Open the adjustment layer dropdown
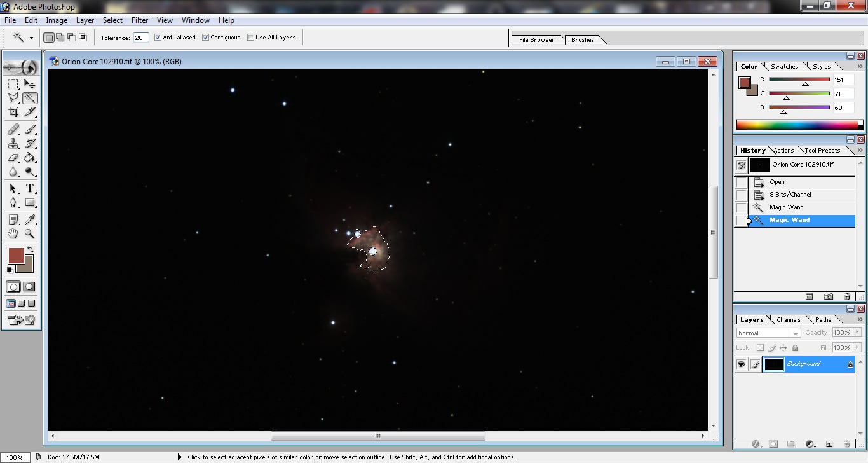This screenshot has width=868, height=463. (x=810, y=444)
